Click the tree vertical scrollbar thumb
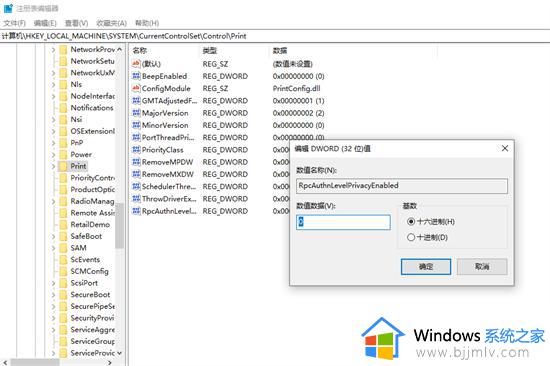Viewport: 550px width, 366px height. point(120,226)
